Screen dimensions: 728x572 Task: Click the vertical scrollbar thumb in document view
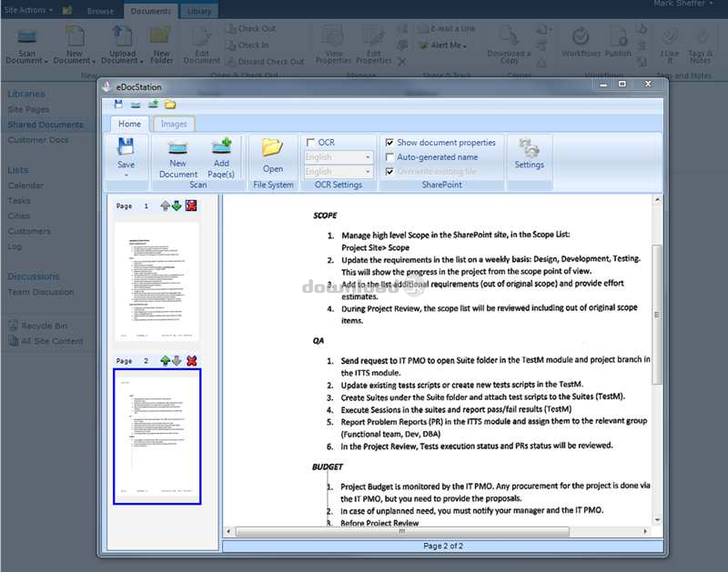[657, 315]
